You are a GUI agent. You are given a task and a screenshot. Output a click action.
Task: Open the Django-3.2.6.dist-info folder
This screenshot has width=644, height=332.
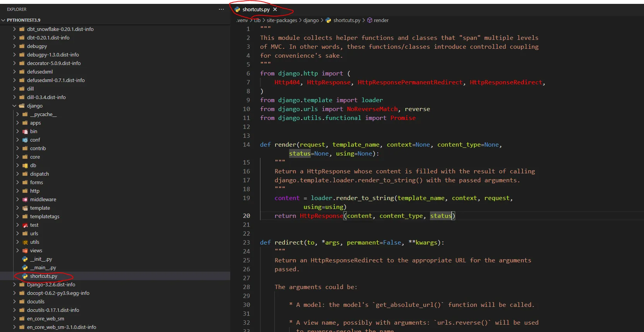51,285
